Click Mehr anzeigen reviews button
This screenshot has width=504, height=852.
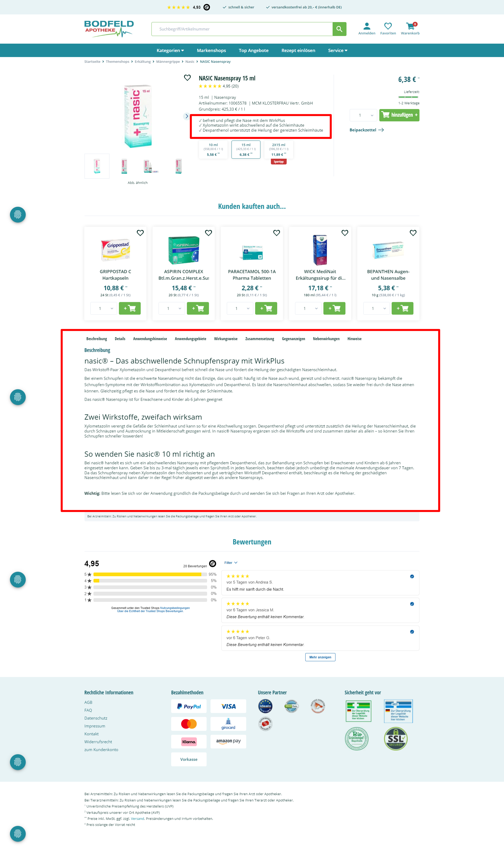[x=320, y=657]
